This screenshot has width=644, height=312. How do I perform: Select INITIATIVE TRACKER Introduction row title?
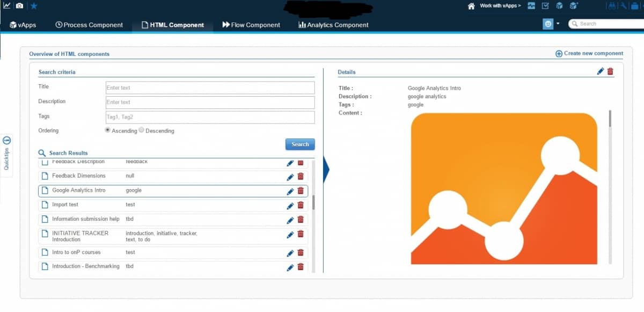coord(80,236)
